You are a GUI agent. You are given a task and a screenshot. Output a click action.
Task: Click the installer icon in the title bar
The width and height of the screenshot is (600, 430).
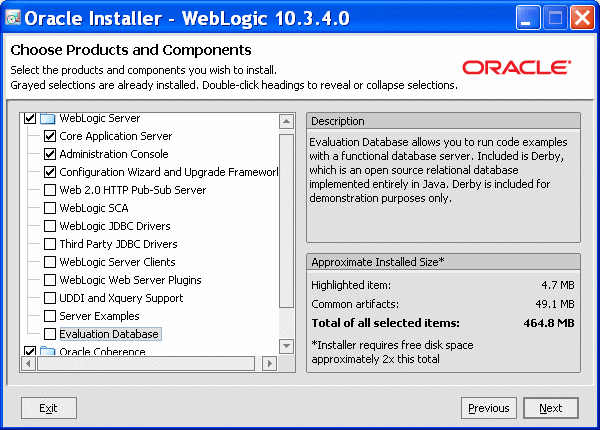13,18
